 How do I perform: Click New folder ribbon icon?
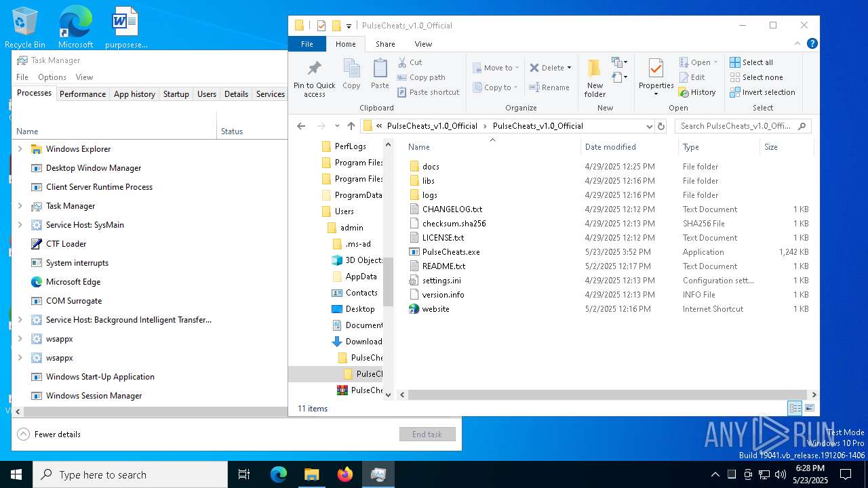tap(595, 68)
